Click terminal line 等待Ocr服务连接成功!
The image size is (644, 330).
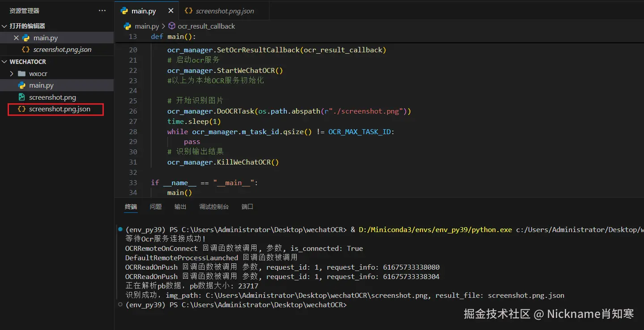(166, 239)
